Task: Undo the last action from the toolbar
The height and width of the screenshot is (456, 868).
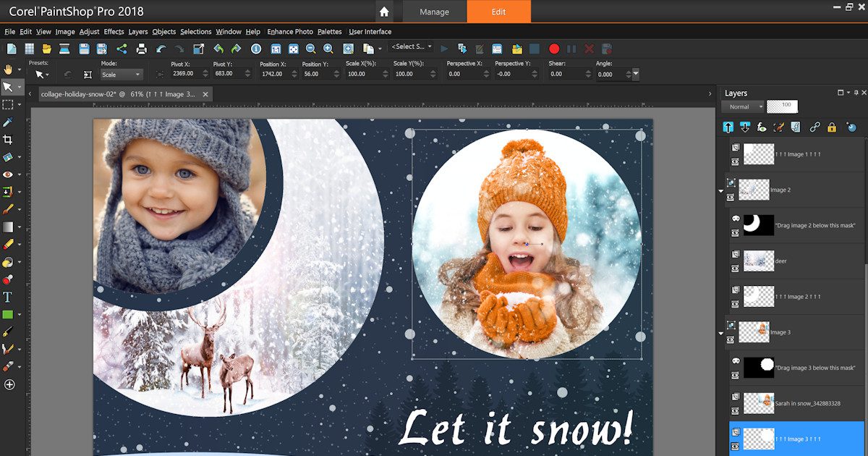Action: (218, 48)
